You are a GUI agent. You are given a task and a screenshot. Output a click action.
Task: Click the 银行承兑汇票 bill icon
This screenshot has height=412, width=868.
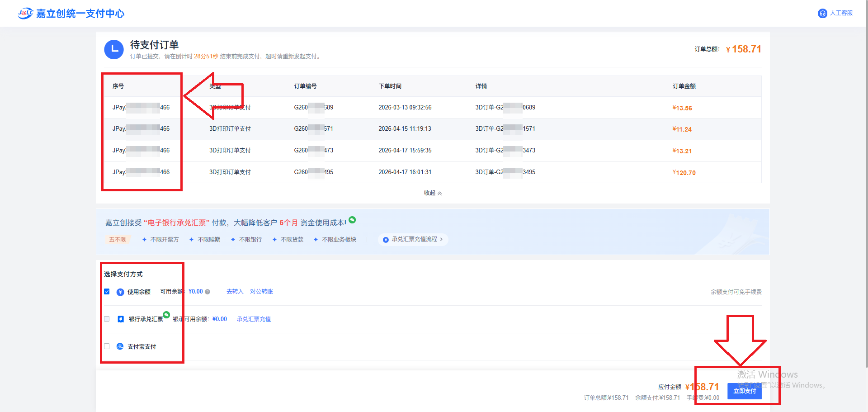(121, 319)
